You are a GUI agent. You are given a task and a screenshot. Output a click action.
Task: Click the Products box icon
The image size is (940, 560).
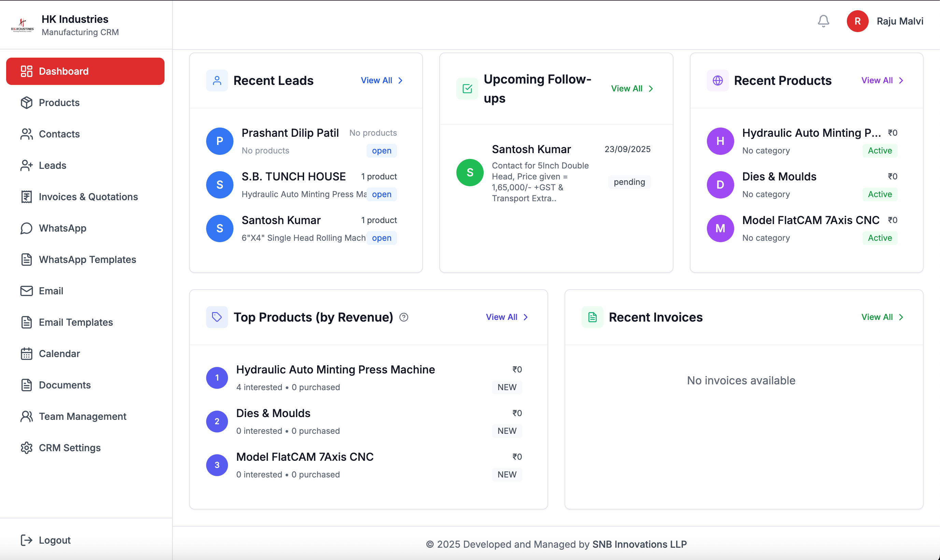26,103
